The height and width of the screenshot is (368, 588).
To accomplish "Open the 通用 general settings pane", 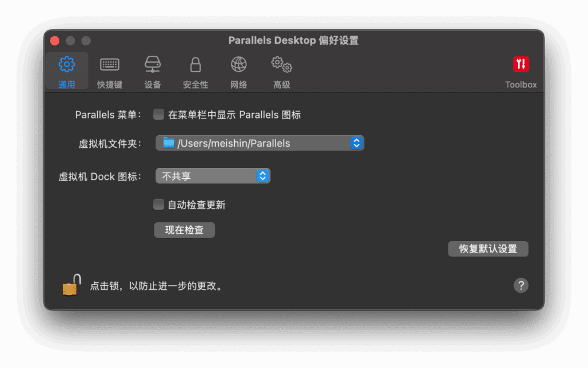I will click(x=67, y=70).
